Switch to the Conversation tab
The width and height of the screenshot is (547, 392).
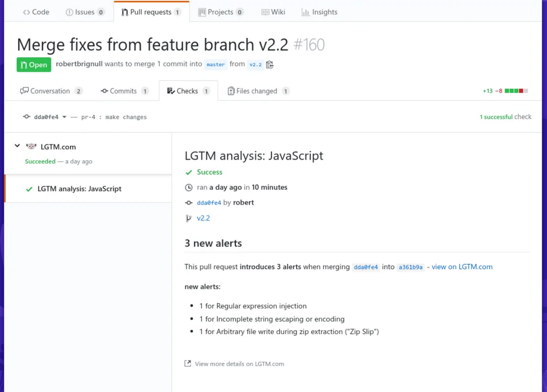(51, 90)
